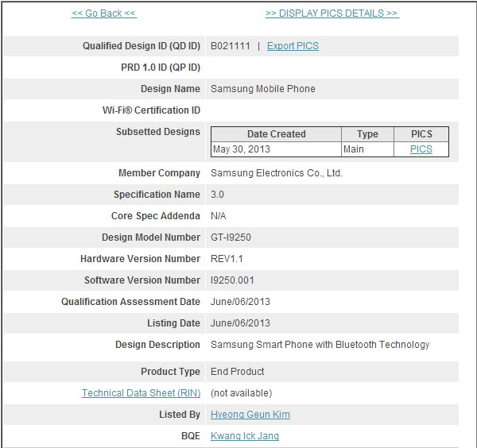Click the Kwang Ick Jang BQE link

click(x=245, y=436)
